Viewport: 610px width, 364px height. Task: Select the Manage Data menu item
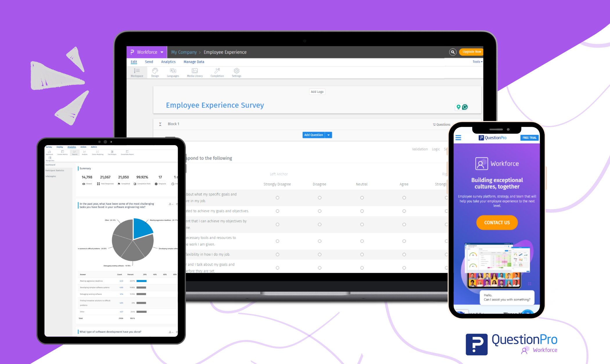(x=194, y=62)
